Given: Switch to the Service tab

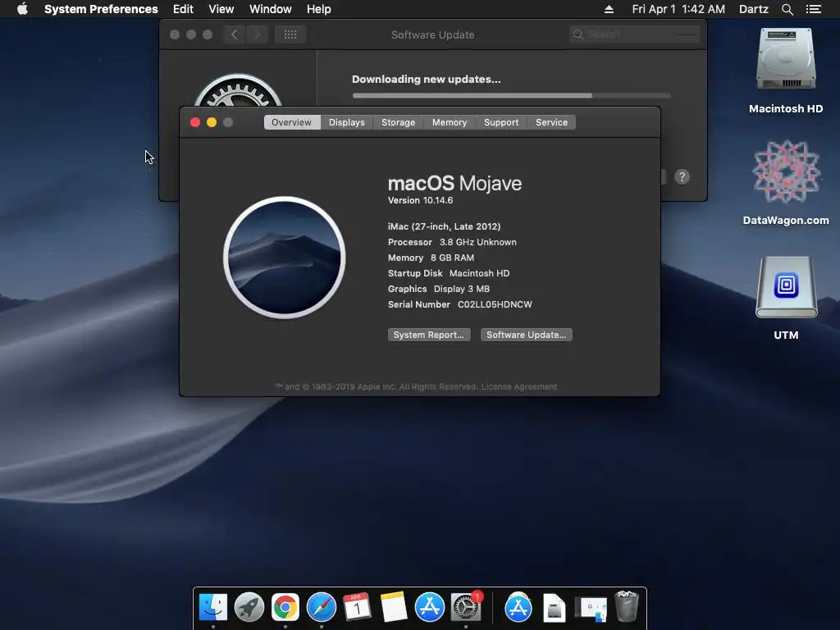Looking at the screenshot, I should point(551,122).
